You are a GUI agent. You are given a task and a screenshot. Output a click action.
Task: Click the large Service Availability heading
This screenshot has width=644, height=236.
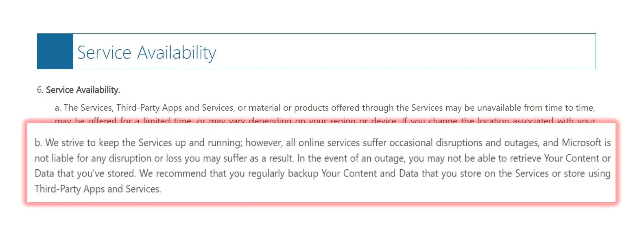146,52
